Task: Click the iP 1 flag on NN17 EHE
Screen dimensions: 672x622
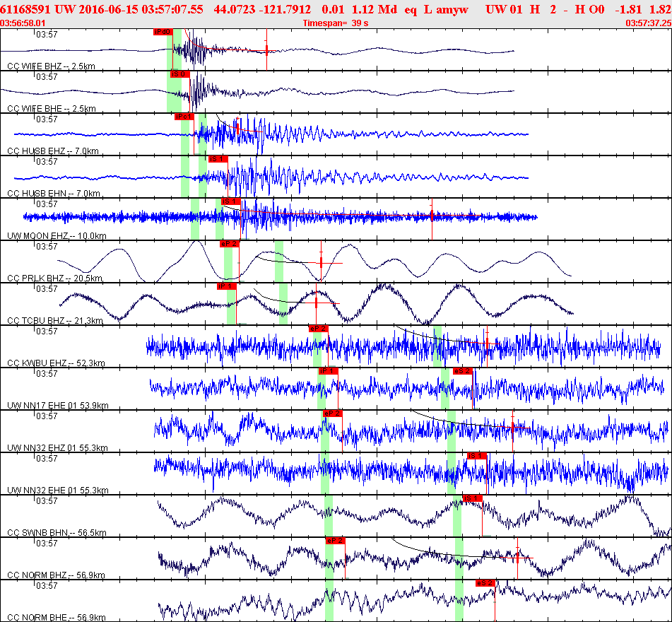Action: [x=329, y=371]
